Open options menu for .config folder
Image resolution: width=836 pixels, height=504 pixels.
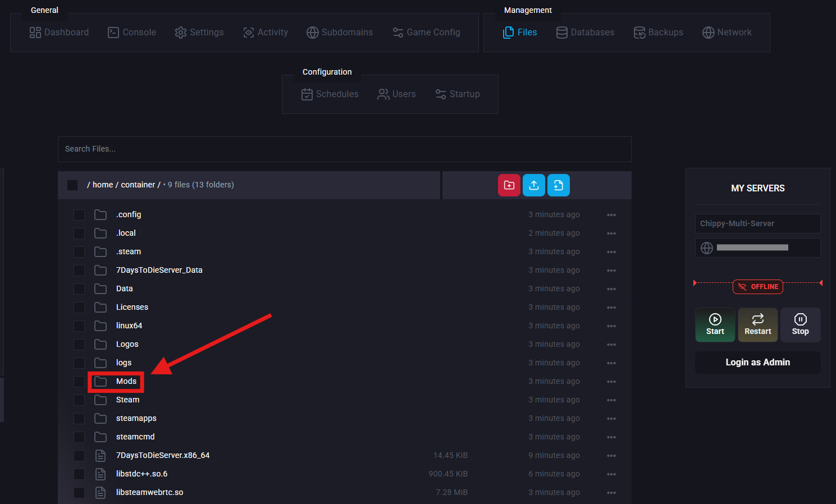(x=611, y=215)
